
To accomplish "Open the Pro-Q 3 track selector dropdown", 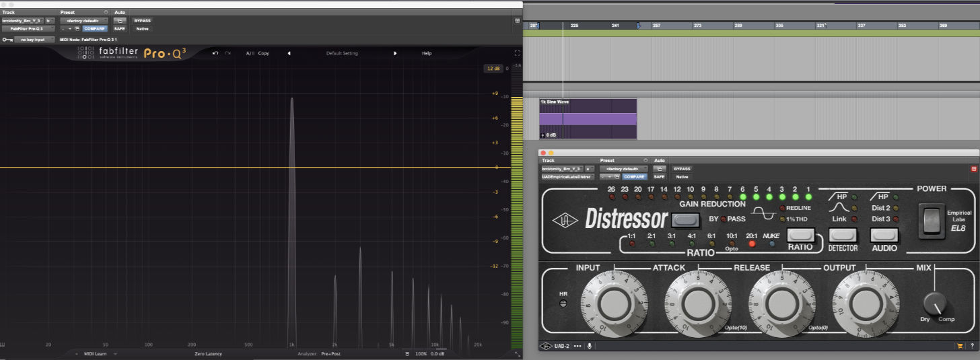I will coord(22,21).
